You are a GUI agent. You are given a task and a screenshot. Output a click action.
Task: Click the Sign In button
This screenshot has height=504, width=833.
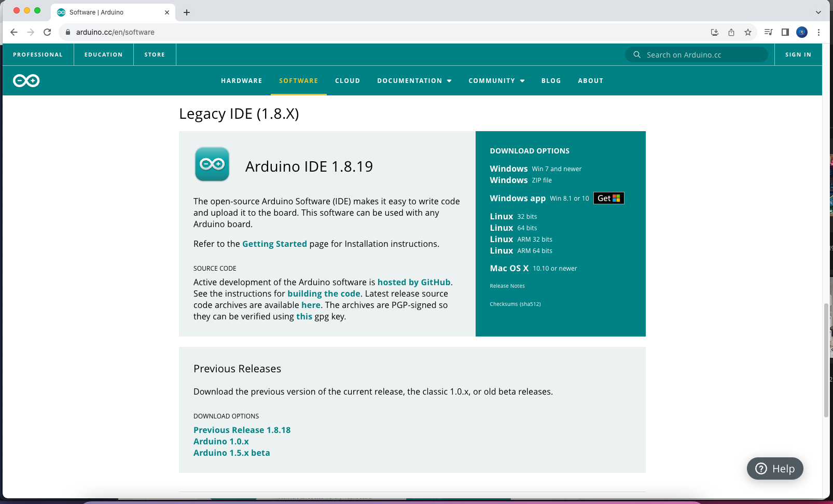point(798,54)
